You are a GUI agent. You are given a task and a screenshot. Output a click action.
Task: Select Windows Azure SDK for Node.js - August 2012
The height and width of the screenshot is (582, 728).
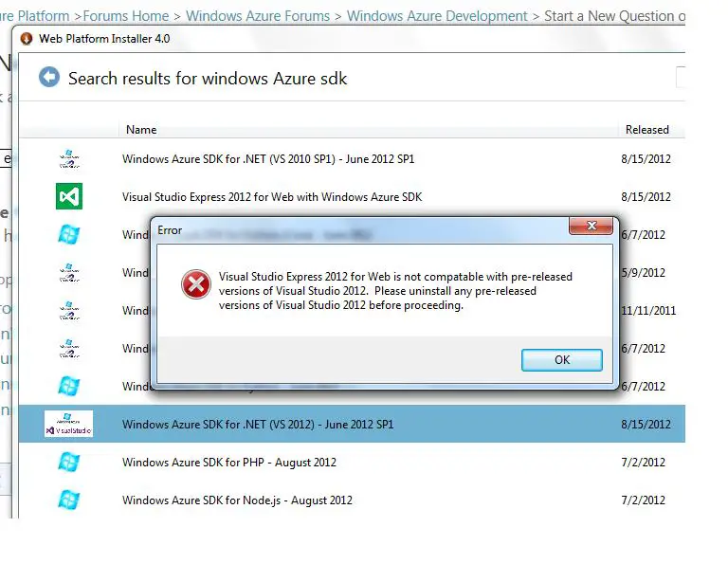tap(237, 500)
